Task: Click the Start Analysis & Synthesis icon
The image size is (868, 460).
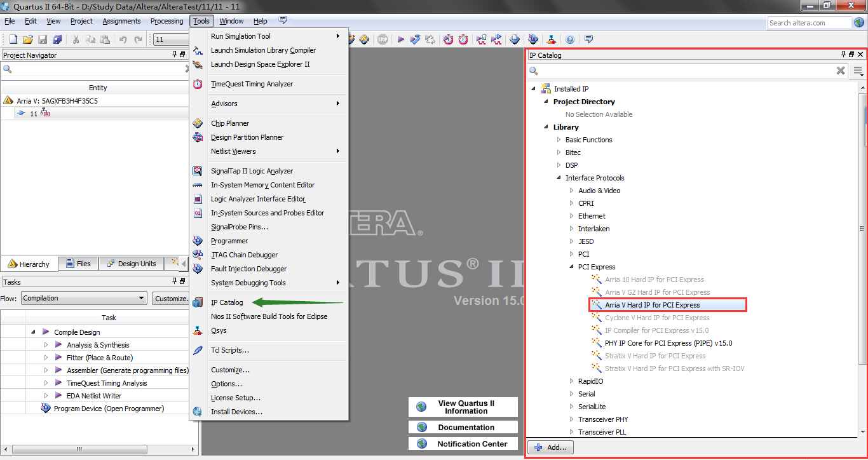Action: coord(416,39)
